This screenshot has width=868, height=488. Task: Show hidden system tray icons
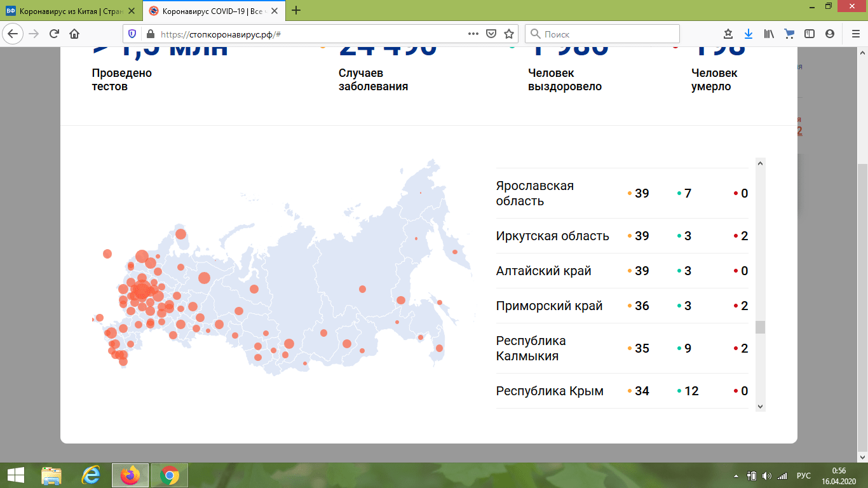point(736,475)
